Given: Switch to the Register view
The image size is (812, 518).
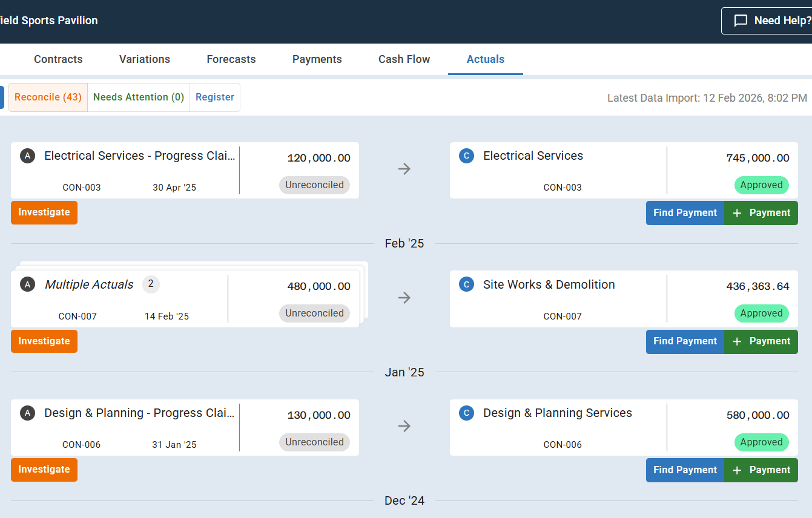Looking at the screenshot, I should (215, 97).
